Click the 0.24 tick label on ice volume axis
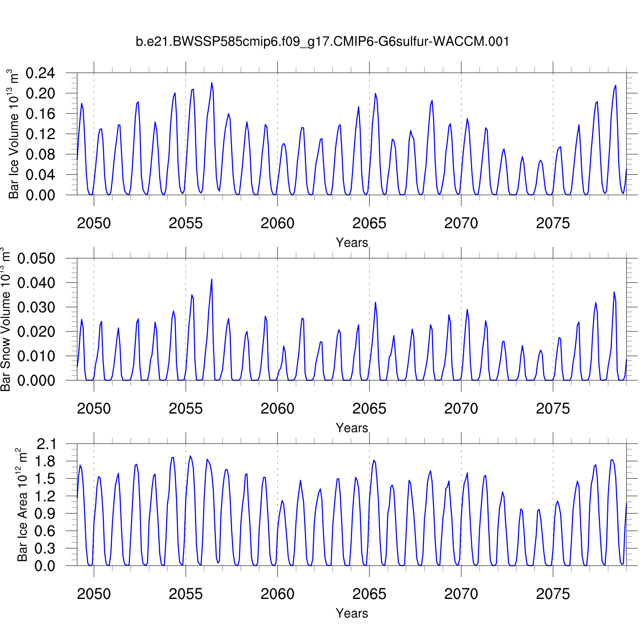Viewport: 644px width, 644px height. 40,73
